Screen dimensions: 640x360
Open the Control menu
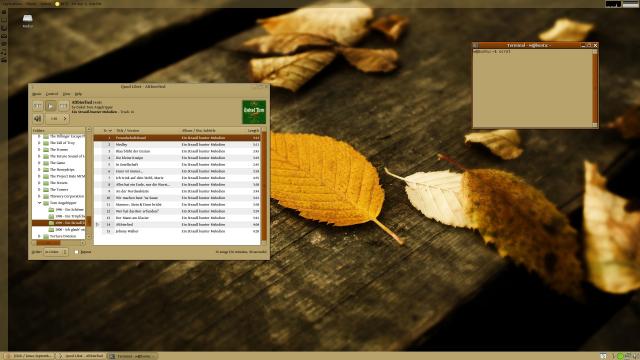[x=52, y=94]
